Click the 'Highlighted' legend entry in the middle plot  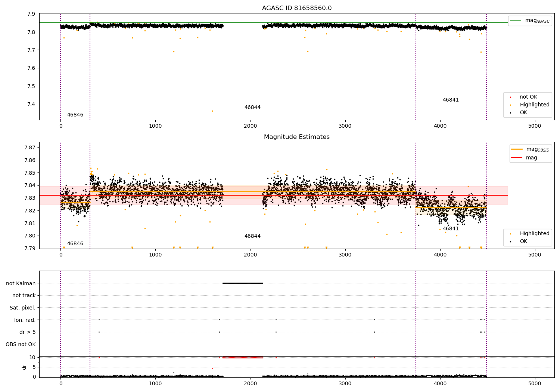tap(535, 234)
